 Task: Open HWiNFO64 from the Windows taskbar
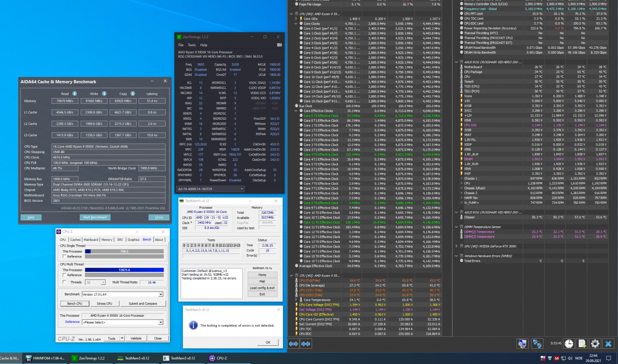point(44,358)
